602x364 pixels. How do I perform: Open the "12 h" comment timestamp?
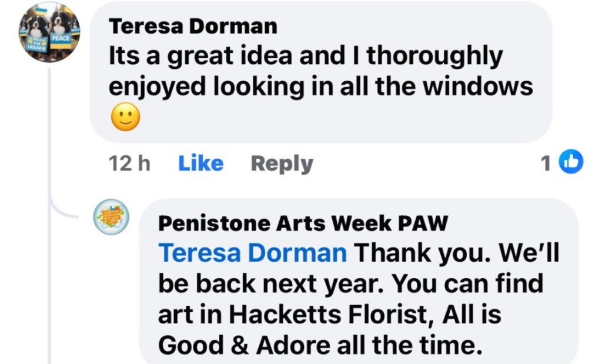pyautogui.click(x=129, y=163)
